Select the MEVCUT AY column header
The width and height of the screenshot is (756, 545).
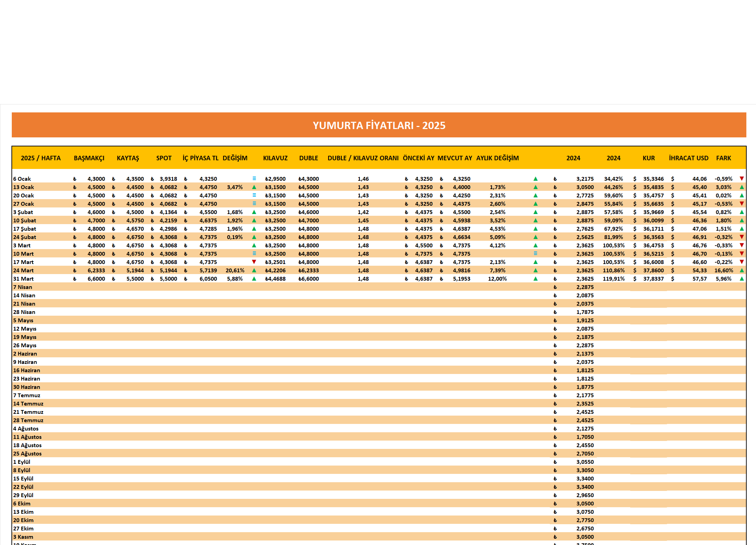pyautogui.click(x=455, y=158)
